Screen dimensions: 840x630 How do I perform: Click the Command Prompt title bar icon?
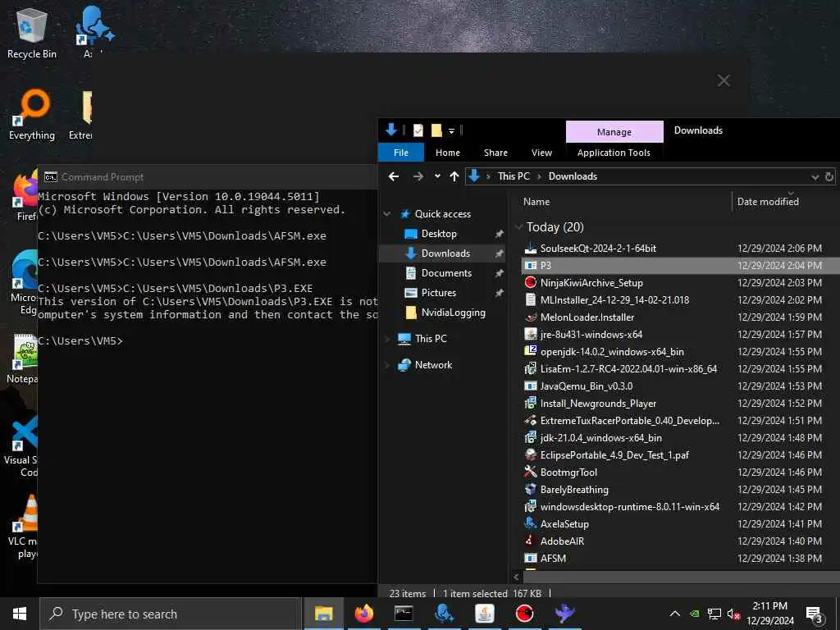pyautogui.click(x=51, y=177)
